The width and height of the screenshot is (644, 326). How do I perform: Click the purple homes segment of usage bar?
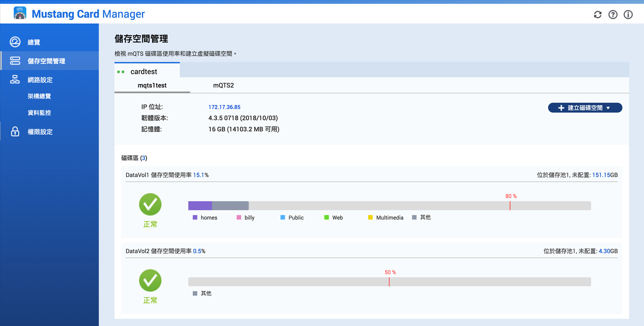tap(200, 206)
